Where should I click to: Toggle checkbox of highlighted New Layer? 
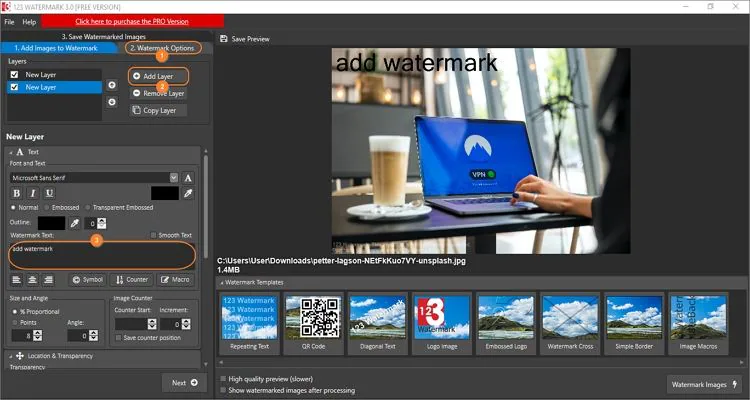[14, 87]
